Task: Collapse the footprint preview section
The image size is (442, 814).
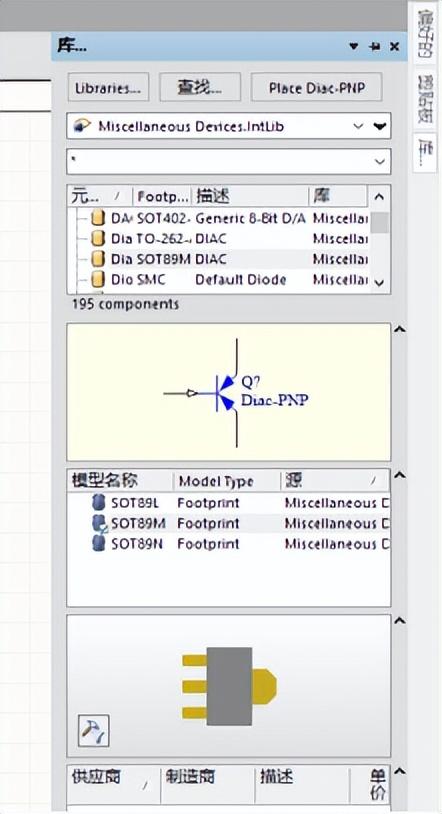Action: [399, 620]
